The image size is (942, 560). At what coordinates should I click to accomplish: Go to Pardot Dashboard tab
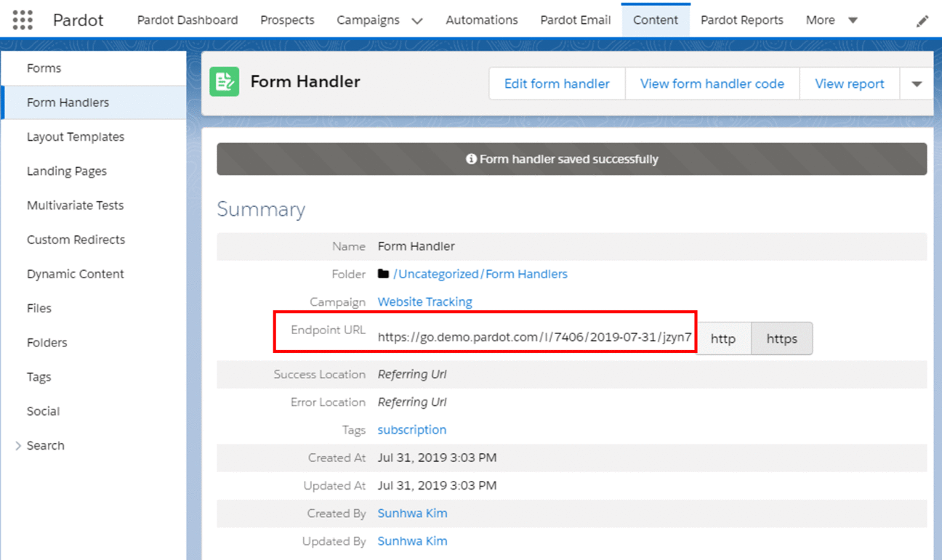188,20
